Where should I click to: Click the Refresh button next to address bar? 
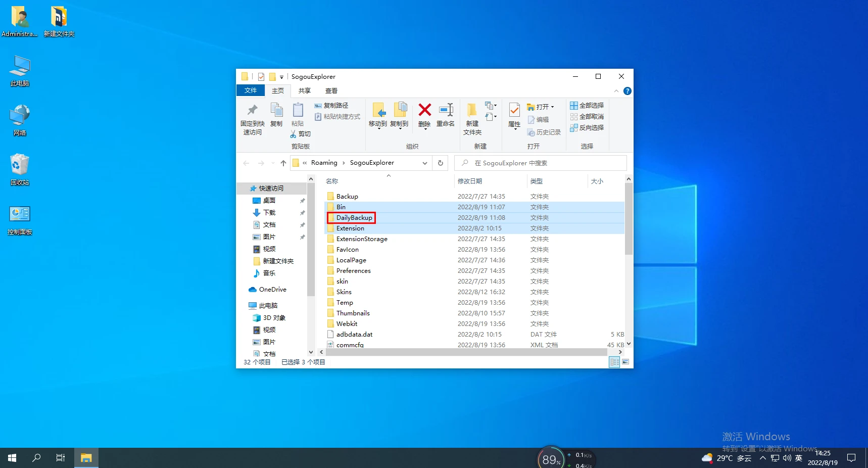441,163
